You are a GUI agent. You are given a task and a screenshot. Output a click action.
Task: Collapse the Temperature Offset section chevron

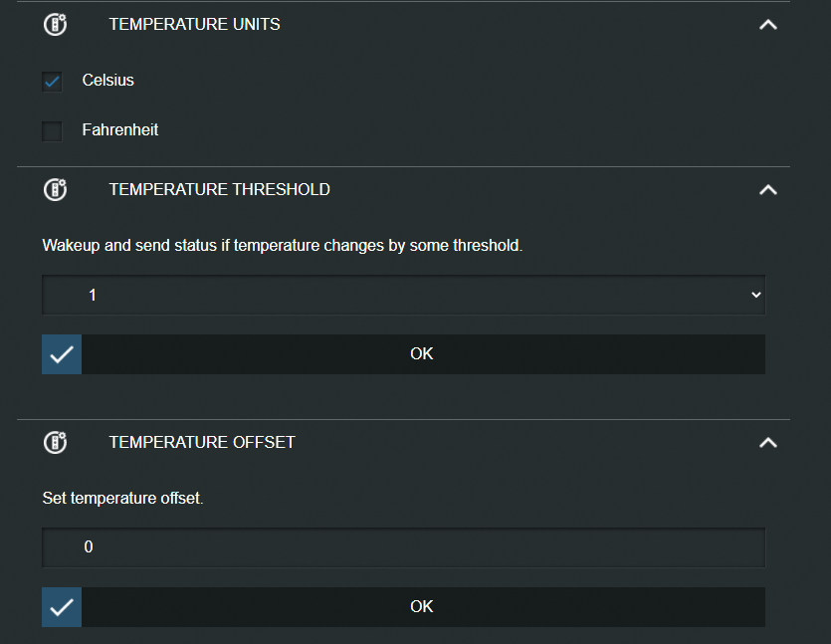tap(768, 443)
